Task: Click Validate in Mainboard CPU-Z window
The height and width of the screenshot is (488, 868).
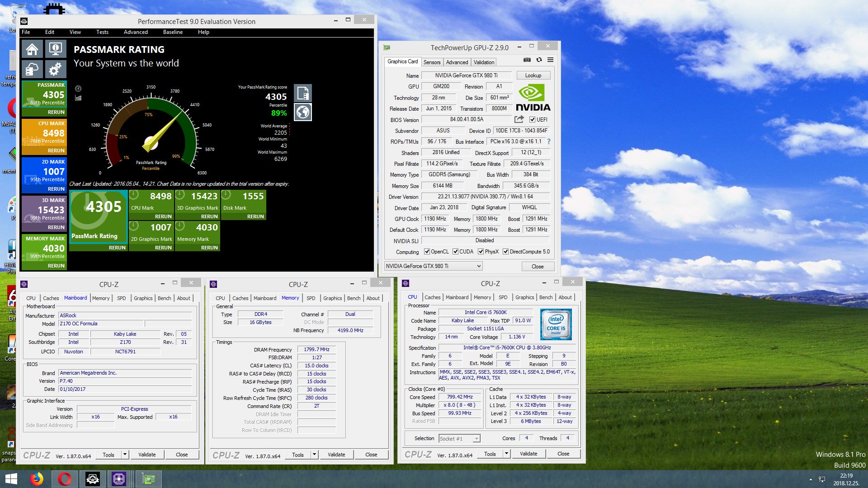Action: pyautogui.click(x=147, y=455)
